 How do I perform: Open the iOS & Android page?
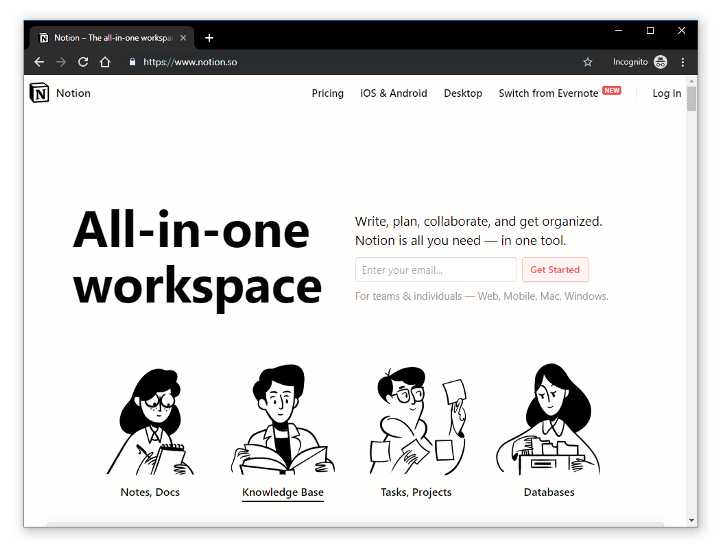394,93
